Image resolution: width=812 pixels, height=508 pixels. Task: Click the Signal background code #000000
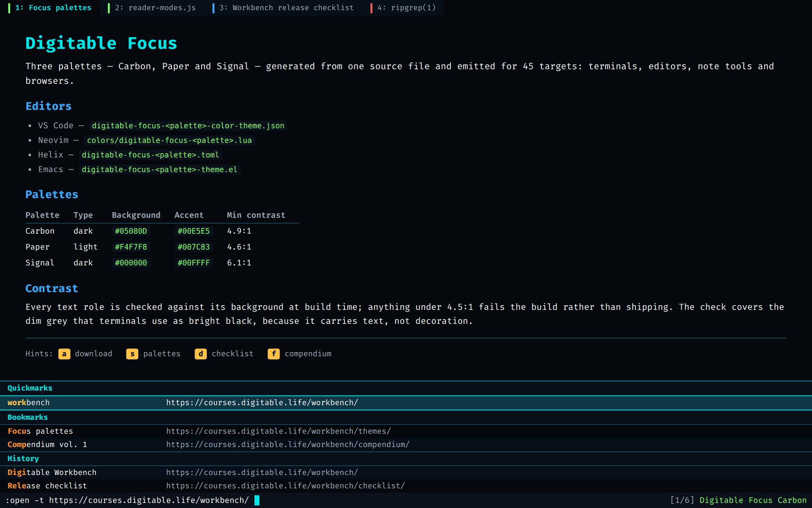coord(131,263)
